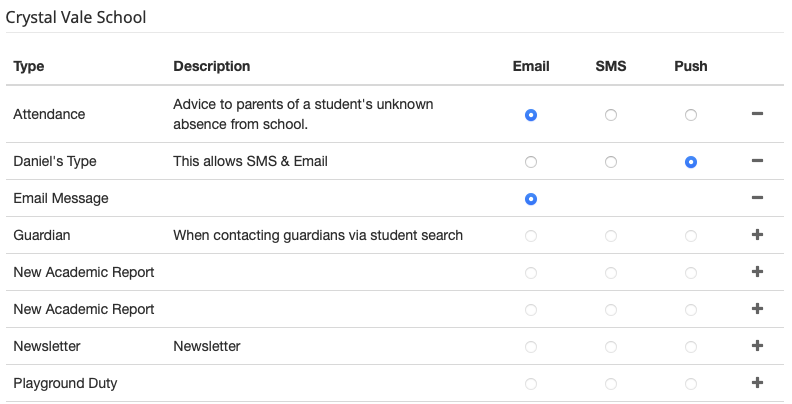Image resolution: width=792 pixels, height=404 pixels.
Task: Click the minus icon for Attendance row
Action: click(x=757, y=115)
